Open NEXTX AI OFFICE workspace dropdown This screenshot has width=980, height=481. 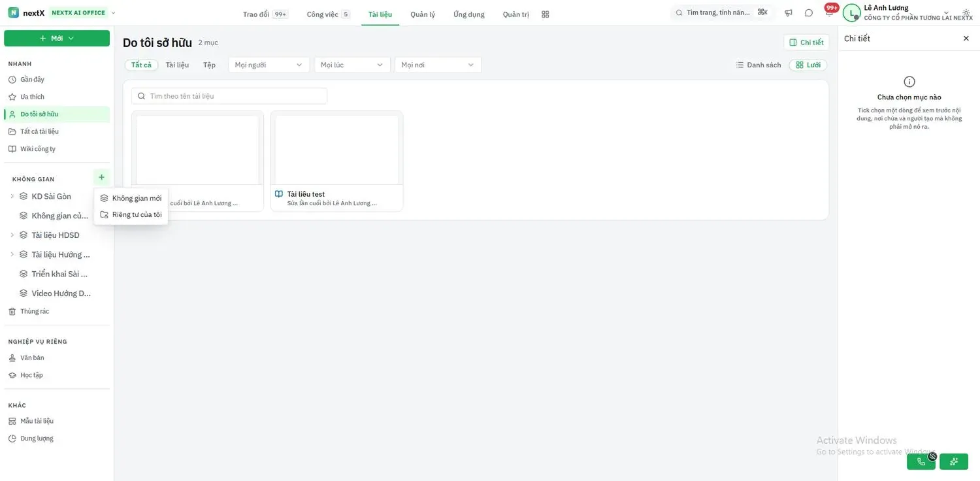click(x=83, y=12)
